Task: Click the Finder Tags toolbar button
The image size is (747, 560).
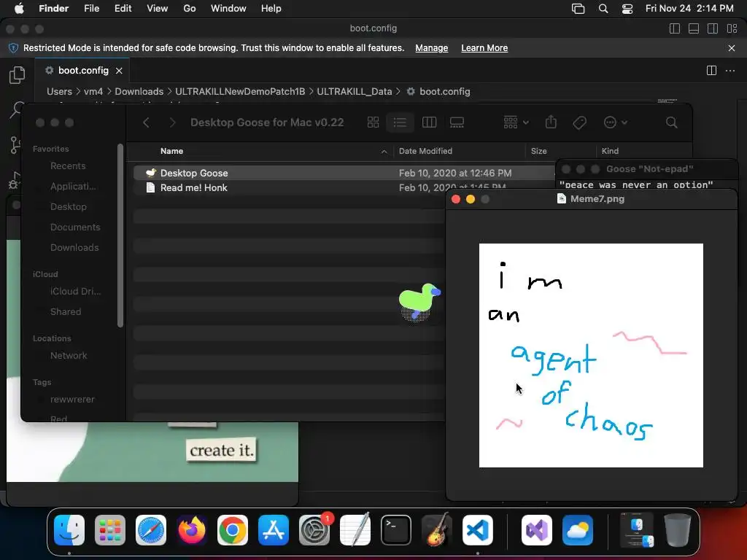Action: pyautogui.click(x=579, y=122)
